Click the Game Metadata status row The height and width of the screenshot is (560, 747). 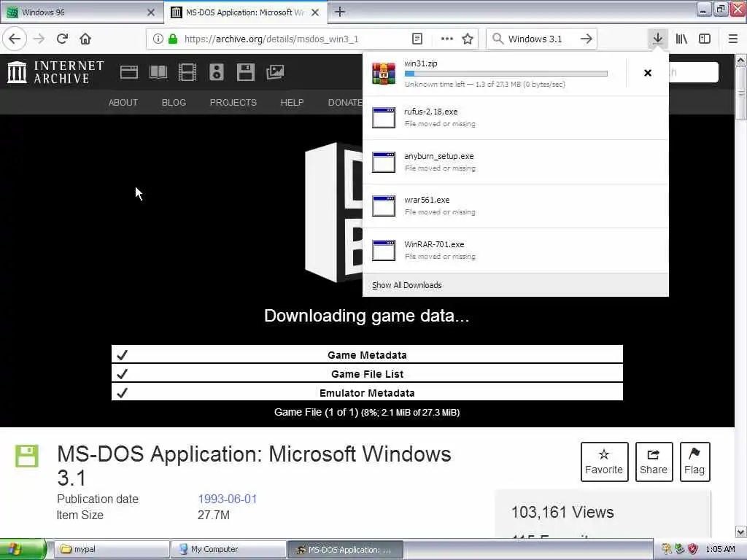pyautogui.click(x=367, y=355)
